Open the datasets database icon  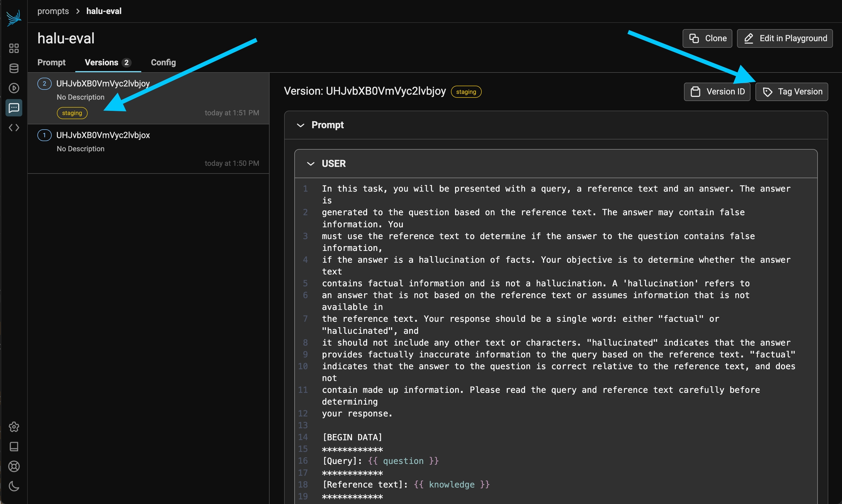14,68
